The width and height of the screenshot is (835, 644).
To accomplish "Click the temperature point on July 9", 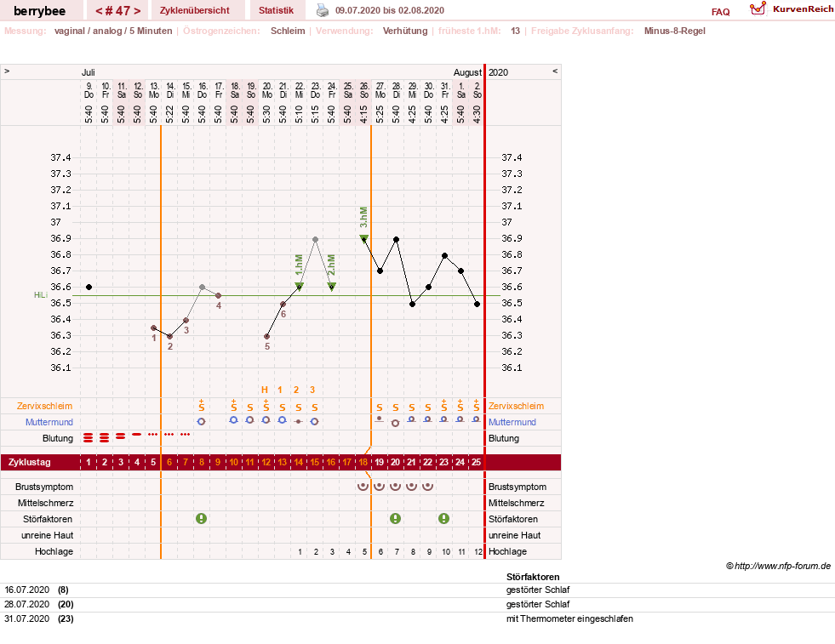I will [x=89, y=287].
